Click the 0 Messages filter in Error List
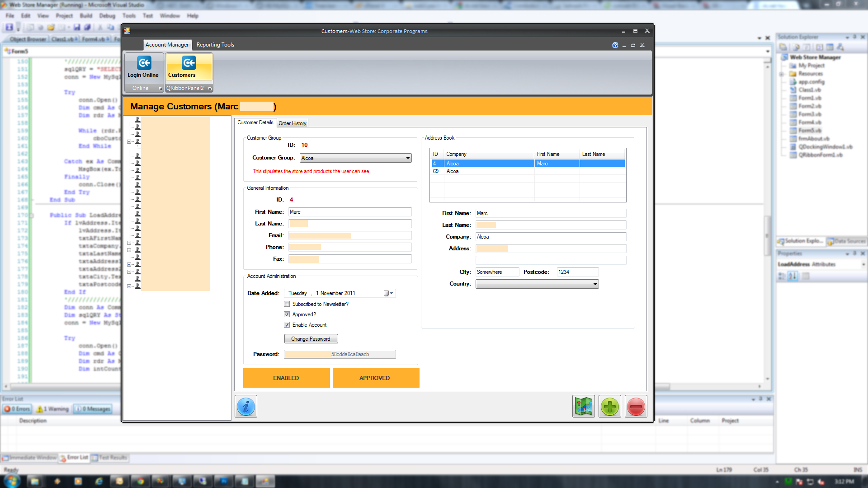 (94, 409)
